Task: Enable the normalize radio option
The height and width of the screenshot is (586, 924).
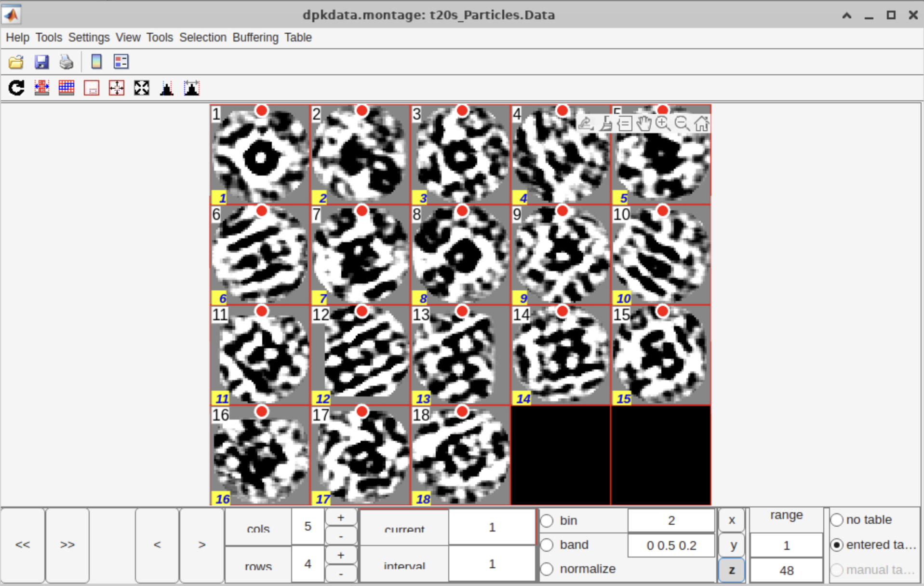Action: click(x=547, y=569)
